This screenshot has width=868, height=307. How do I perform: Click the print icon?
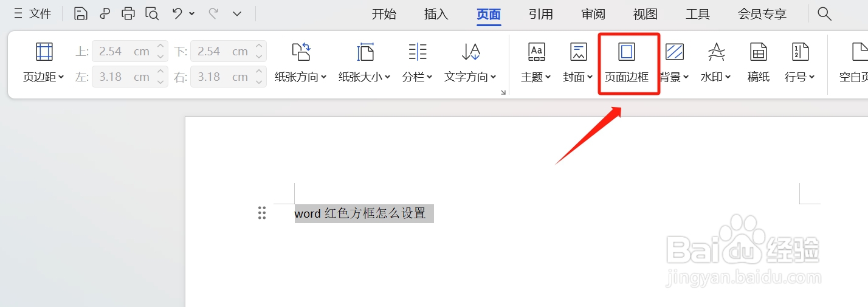point(128,13)
